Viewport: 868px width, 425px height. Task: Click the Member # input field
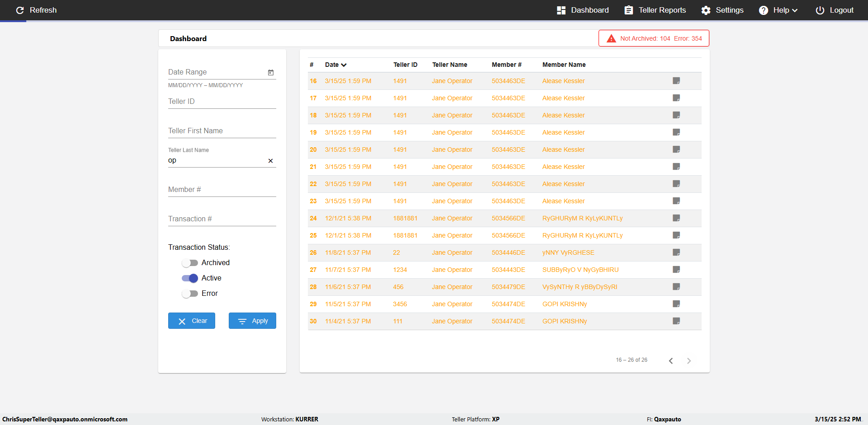tap(222, 190)
